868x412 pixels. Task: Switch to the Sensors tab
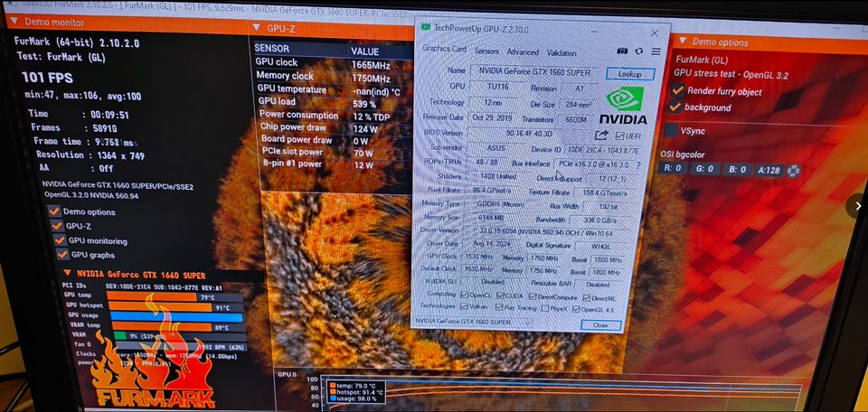click(486, 51)
